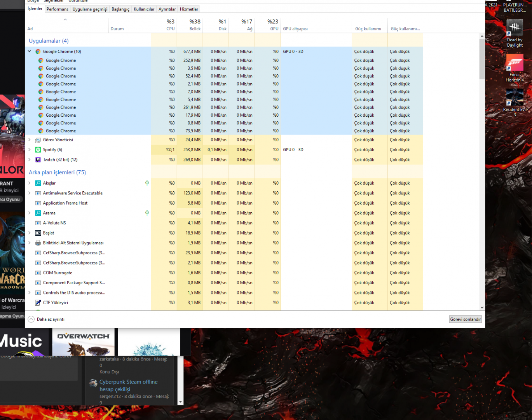
Task: Expand the Antimalware Service Executable entry
Action: pos(30,193)
